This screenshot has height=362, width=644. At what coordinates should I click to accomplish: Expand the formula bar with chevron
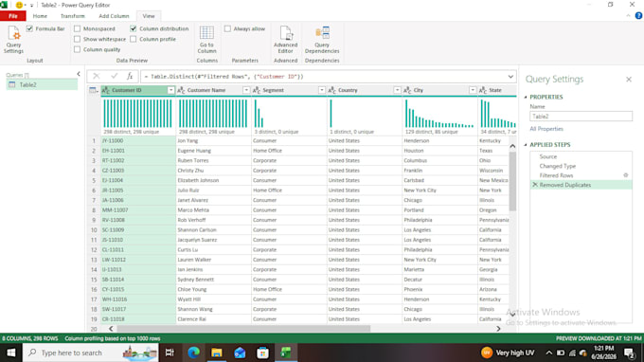[x=510, y=77]
